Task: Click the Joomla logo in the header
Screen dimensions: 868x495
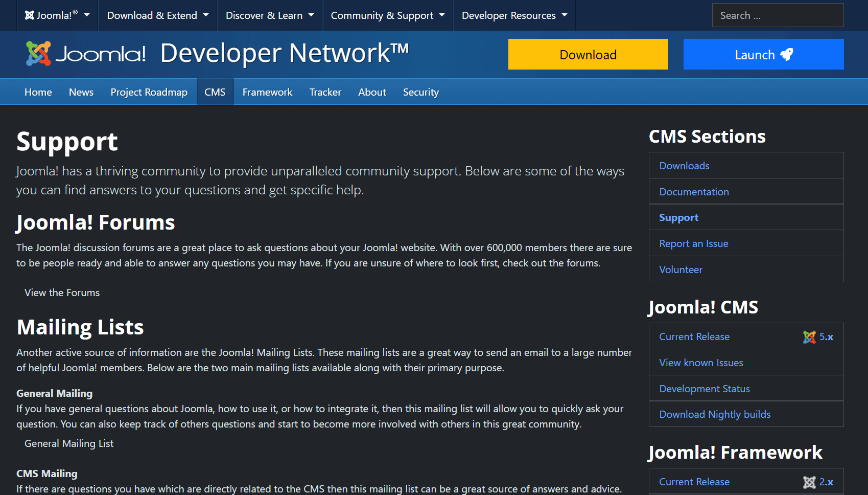Action: click(x=86, y=54)
